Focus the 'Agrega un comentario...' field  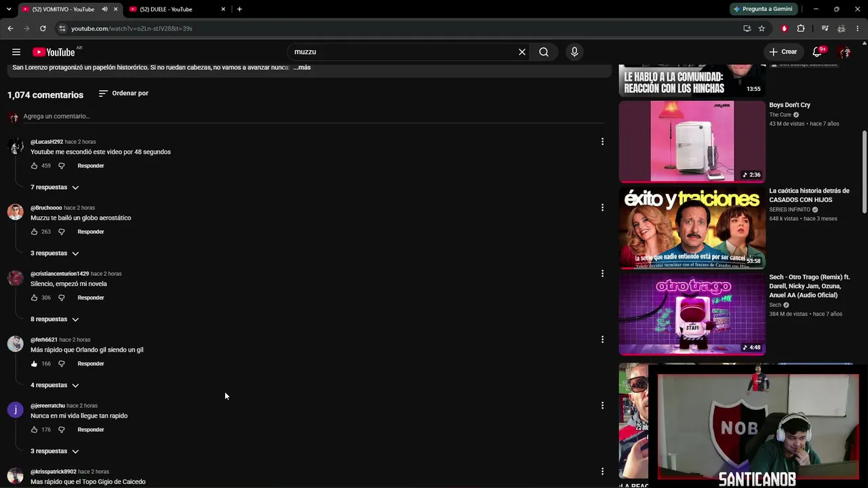click(x=313, y=117)
